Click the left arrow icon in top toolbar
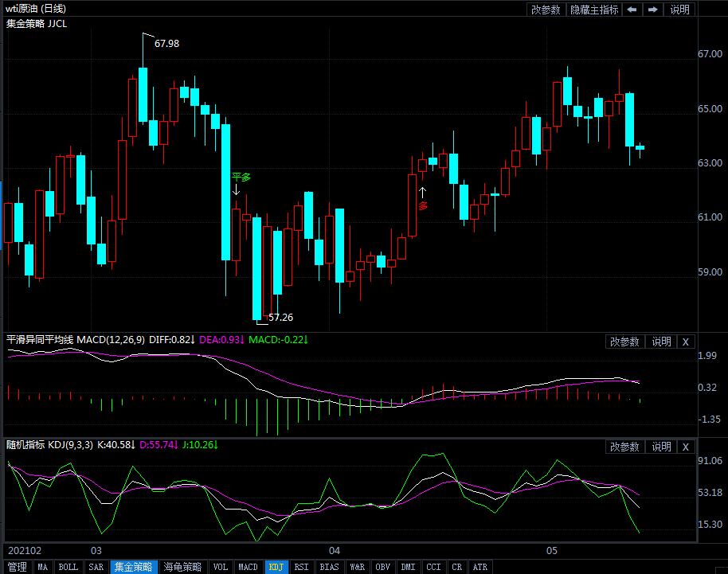 click(x=632, y=10)
